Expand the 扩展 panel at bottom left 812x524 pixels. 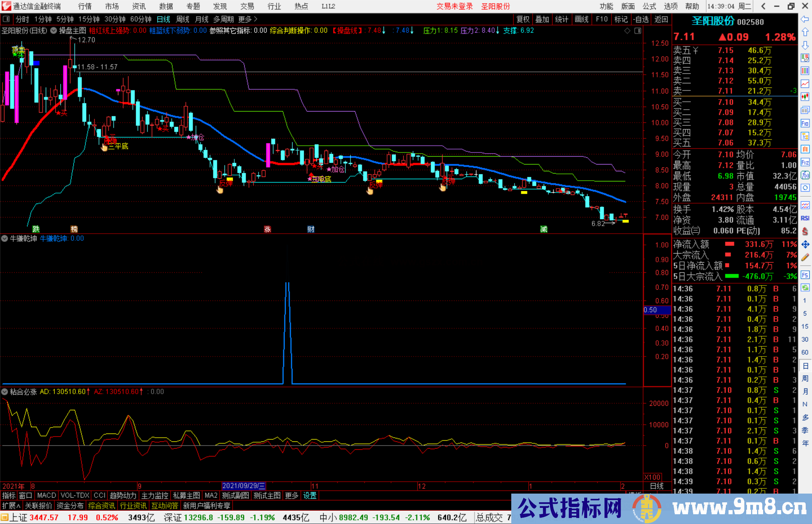coord(11,506)
